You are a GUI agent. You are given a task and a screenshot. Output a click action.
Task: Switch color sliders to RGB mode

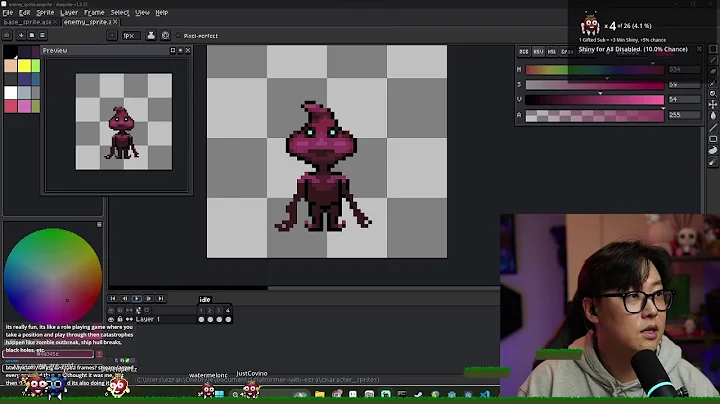[x=524, y=52]
